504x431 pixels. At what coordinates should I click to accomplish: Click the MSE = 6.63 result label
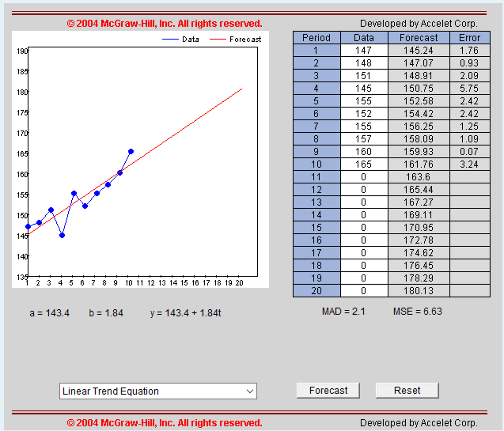pyautogui.click(x=418, y=311)
